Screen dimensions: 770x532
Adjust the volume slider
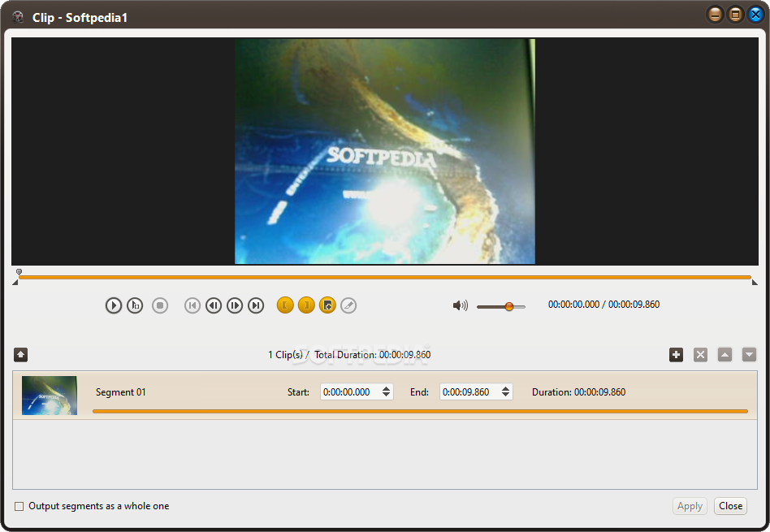pos(501,306)
